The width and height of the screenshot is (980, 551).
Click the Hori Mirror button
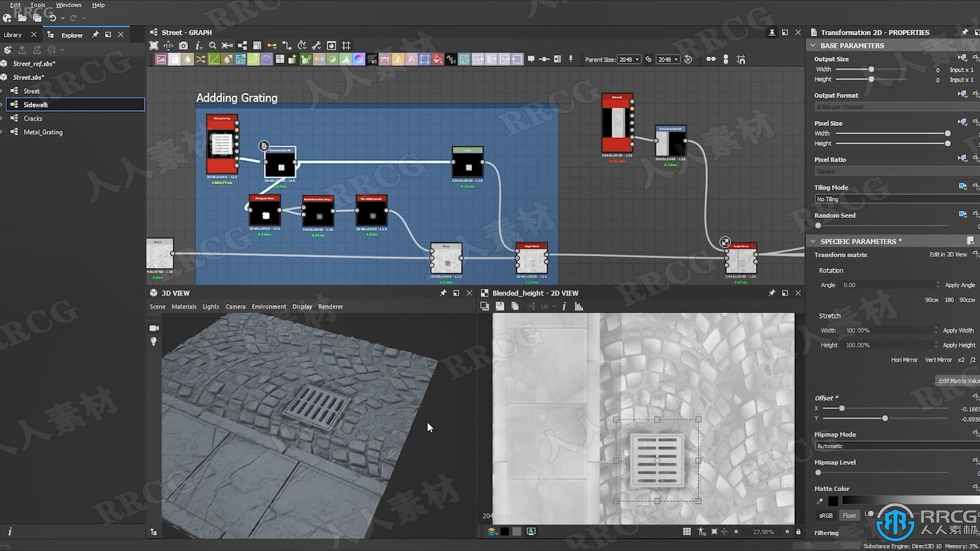904,360
